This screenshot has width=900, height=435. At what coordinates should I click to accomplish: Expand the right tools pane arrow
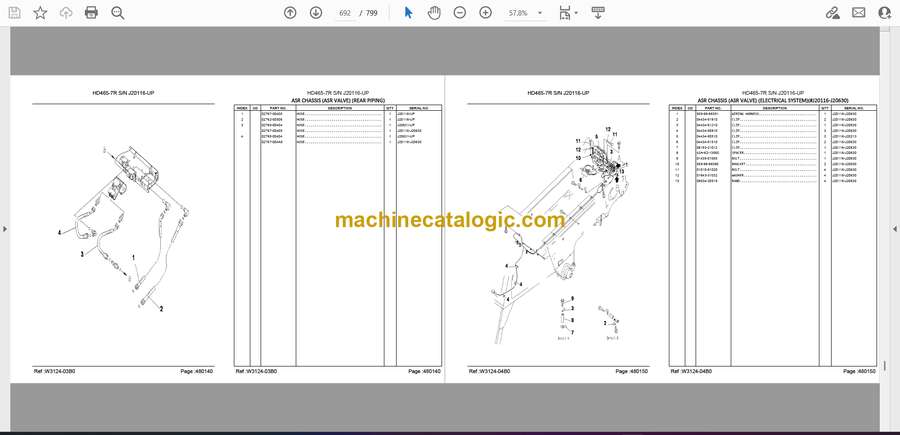click(x=895, y=229)
